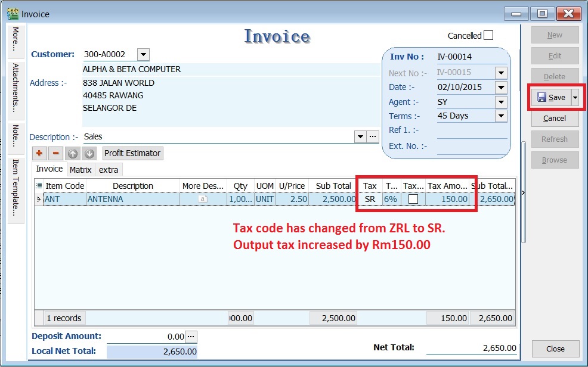Click the ellipsis button beside Description field
Image resolution: width=588 pixels, height=367 pixels.
pyautogui.click(x=373, y=136)
